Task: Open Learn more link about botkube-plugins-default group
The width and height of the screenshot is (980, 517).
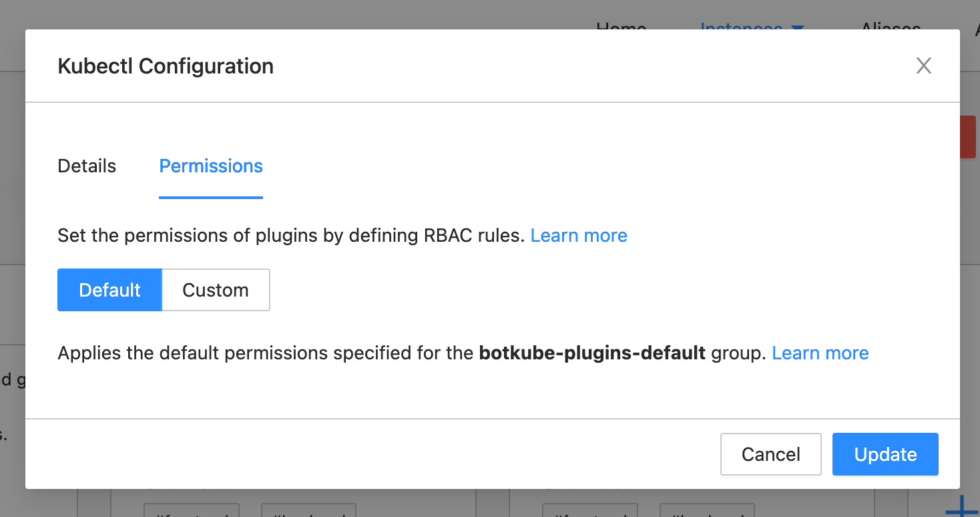Action: point(820,353)
